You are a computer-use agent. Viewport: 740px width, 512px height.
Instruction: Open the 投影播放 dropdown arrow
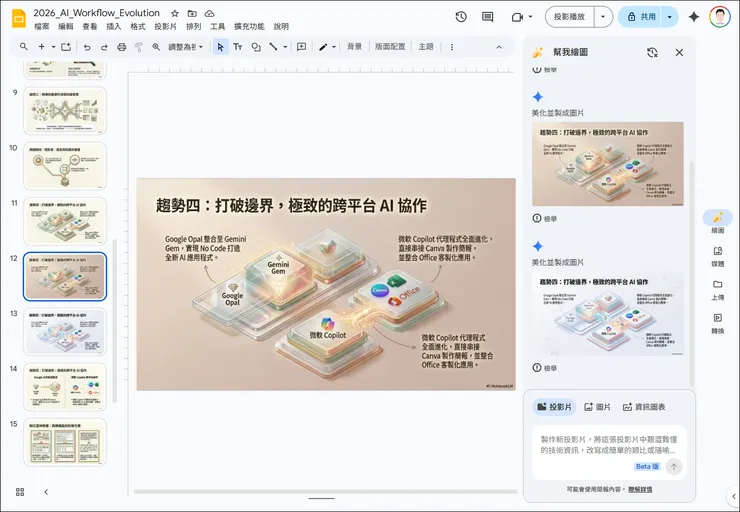pos(603,17)
